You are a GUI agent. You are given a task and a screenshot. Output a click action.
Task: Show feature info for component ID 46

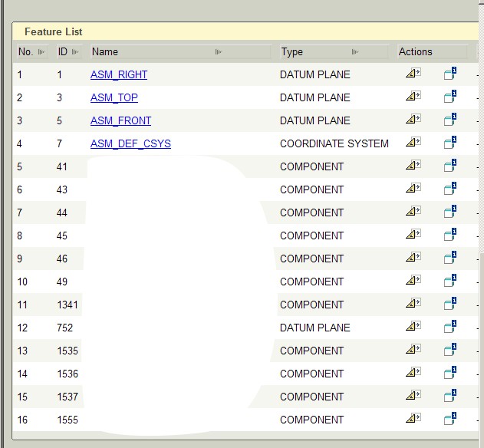450,258
